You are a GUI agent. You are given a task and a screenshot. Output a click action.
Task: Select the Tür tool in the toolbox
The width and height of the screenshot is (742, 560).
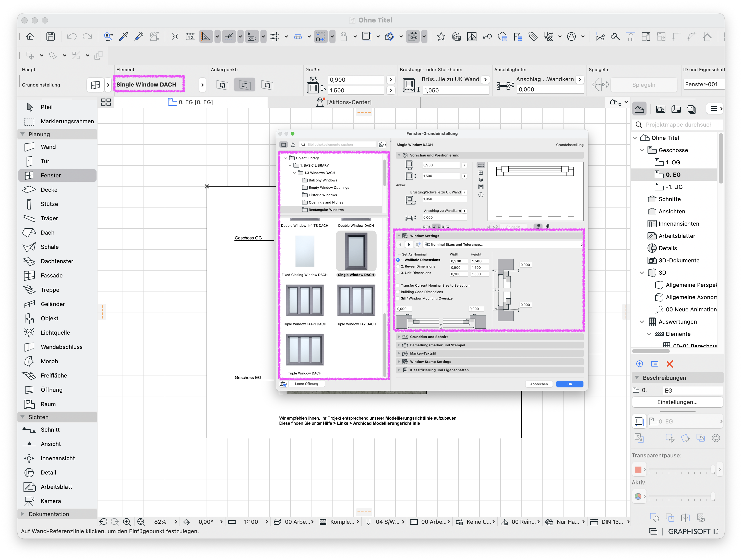coord(57,161)
